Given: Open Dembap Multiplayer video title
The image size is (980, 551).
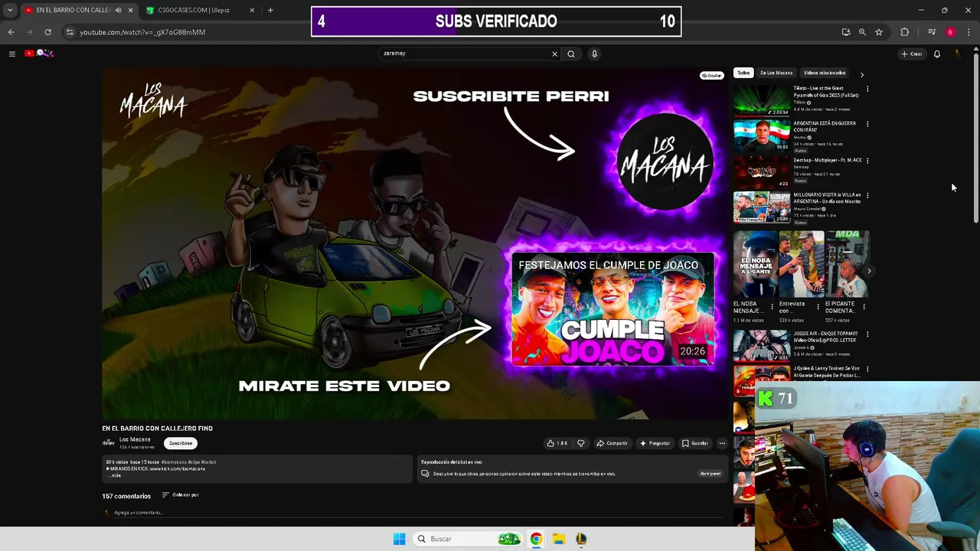Looking at the screenshot, I should [828, 160].
